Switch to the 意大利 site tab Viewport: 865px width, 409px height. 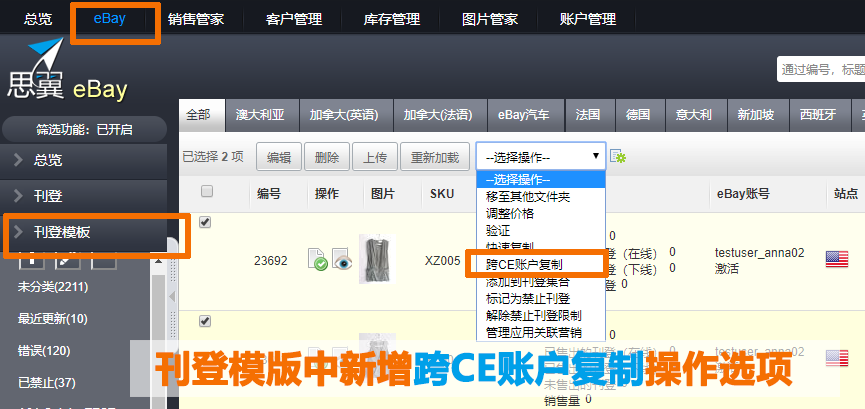pos(697,115)
